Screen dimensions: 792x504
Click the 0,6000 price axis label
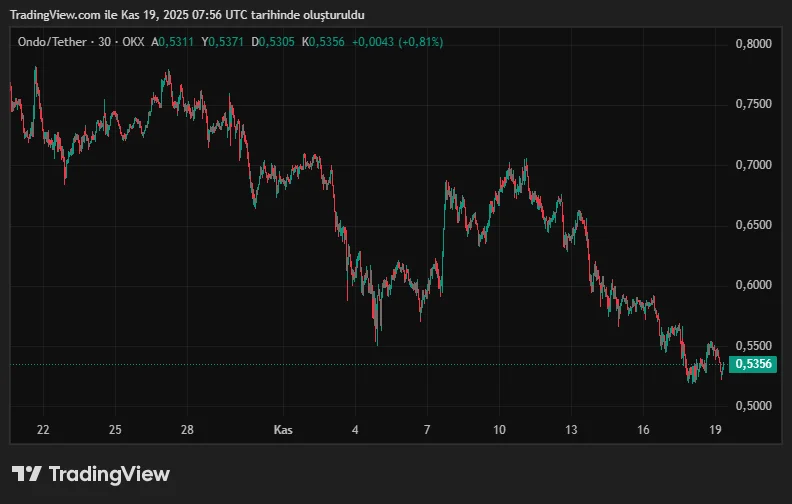[x=753, y=285]
